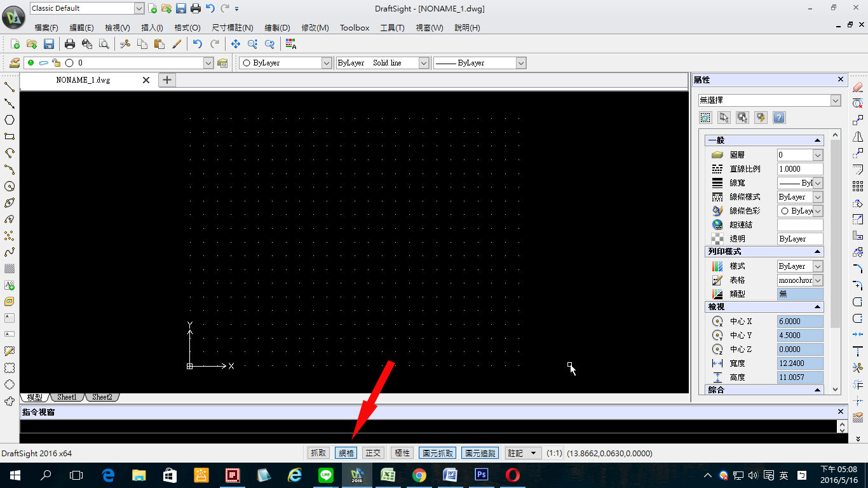Screen dimensions: 868x488
Task: Click the Undo arrow in standard toolbar
Action: point(198,44)
